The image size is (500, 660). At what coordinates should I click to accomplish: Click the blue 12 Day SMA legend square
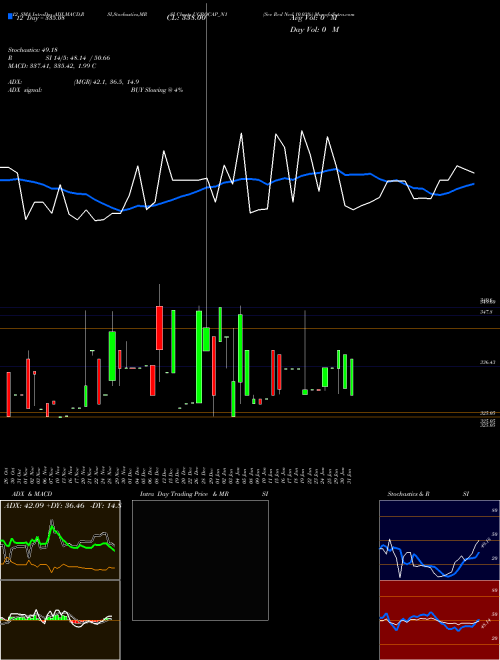(11, 17)
